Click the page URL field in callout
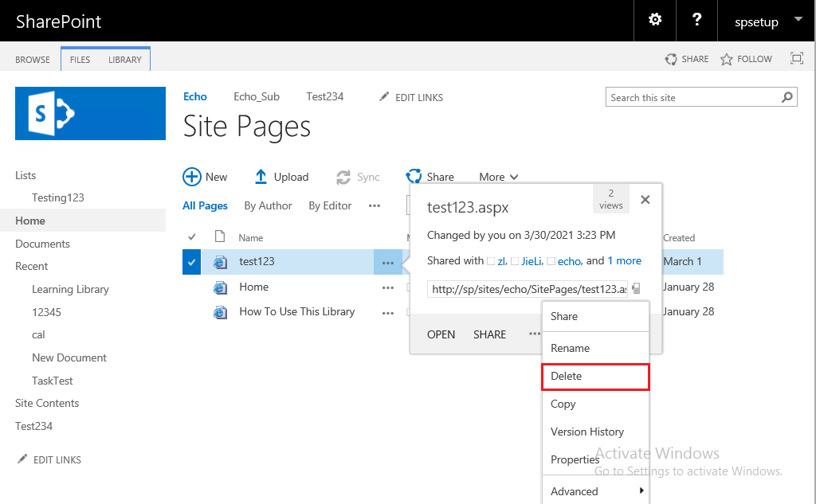This screenshot has width=816, height=504. [x=528, y=289]
